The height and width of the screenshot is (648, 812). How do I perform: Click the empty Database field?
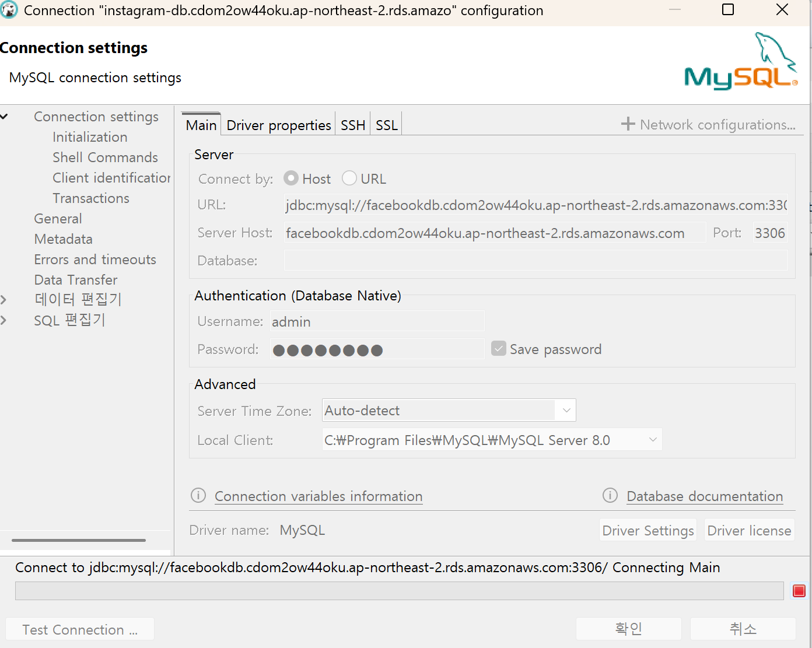(x=535, y=260)
